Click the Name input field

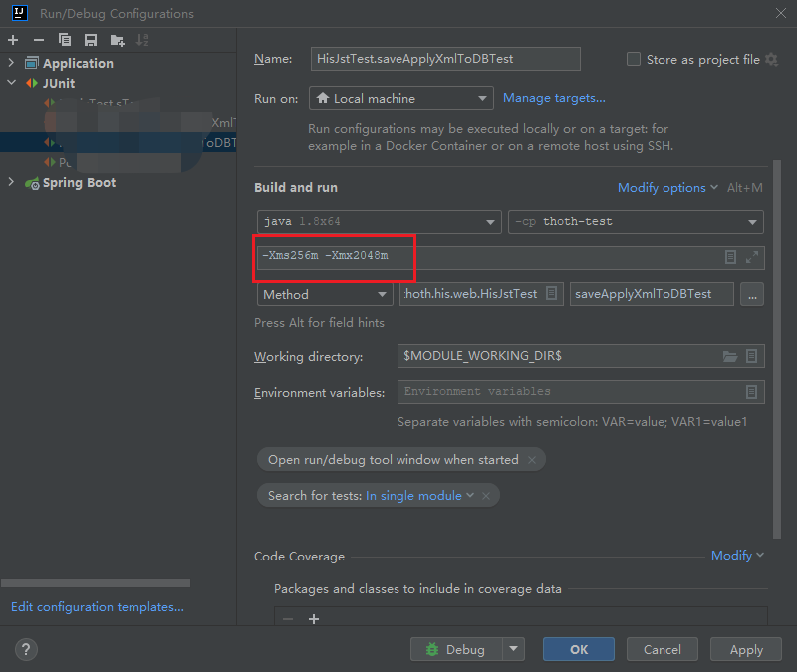click(445, 59)
